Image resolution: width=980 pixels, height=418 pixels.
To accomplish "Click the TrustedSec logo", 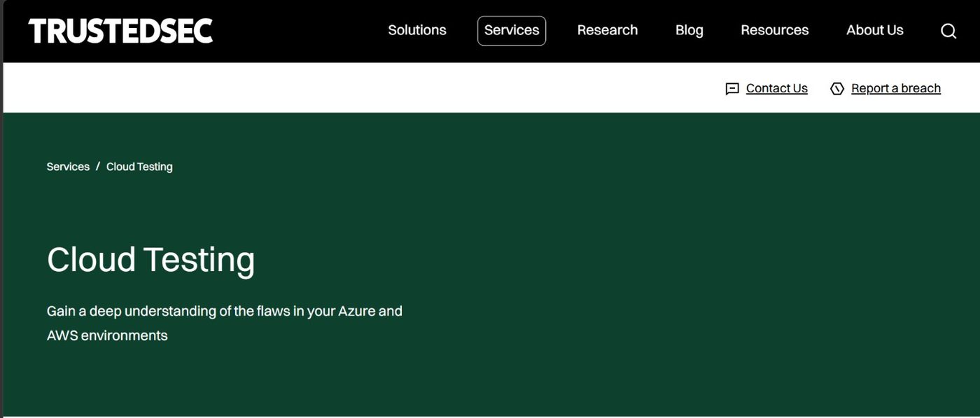I will point(120,31).
